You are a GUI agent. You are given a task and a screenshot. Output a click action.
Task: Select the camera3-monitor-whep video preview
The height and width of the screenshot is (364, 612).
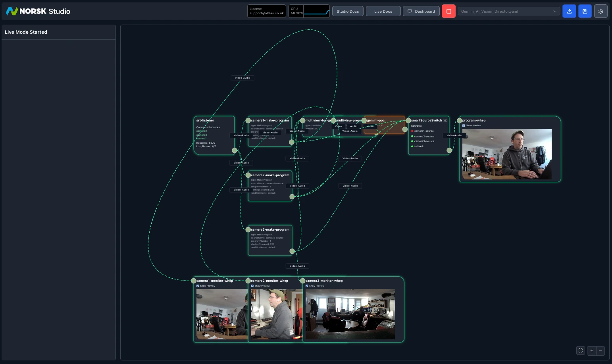pyautogui.click(x=350, y=314)
